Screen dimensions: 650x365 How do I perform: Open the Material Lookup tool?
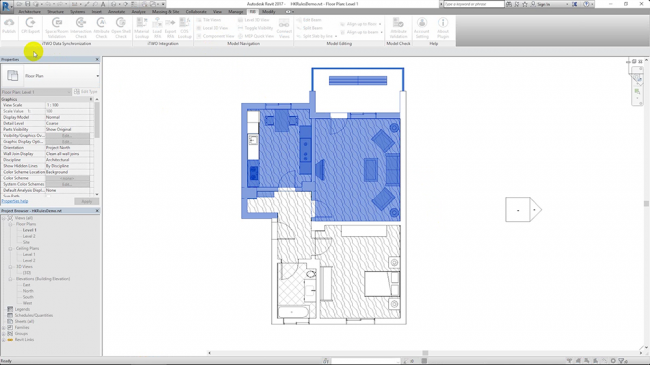point(141,28)
